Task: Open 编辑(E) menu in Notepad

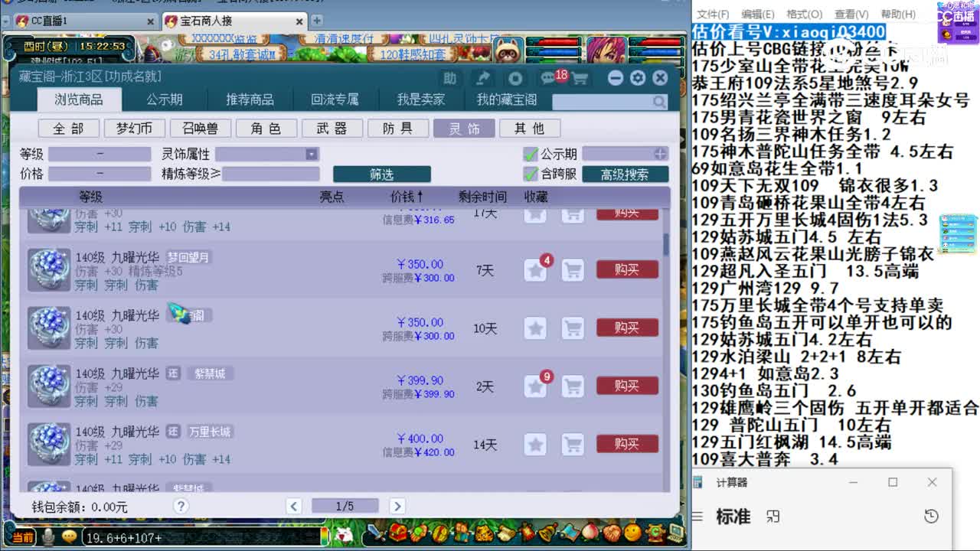Action: [x=758, y=15]
